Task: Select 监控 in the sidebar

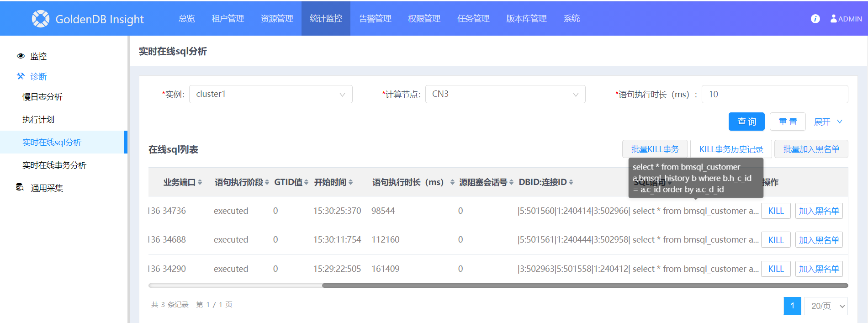Action: point(38,56)
